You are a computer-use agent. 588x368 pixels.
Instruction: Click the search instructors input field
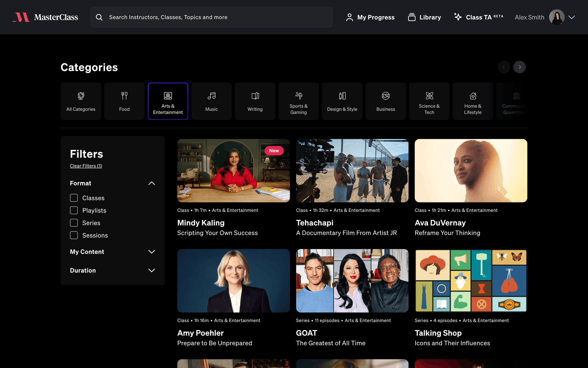click(211, 17)
